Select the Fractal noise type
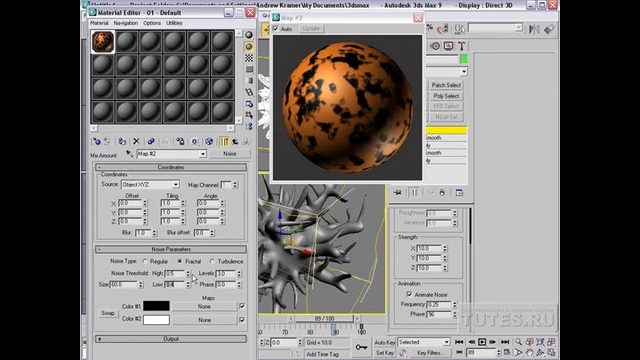 [x=180, y=261]
